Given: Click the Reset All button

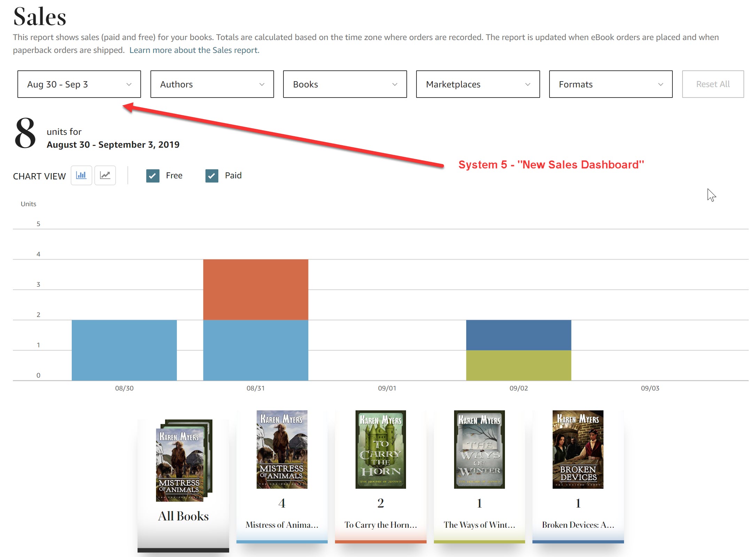Looking at the screenshot, I should coord(712,84).
